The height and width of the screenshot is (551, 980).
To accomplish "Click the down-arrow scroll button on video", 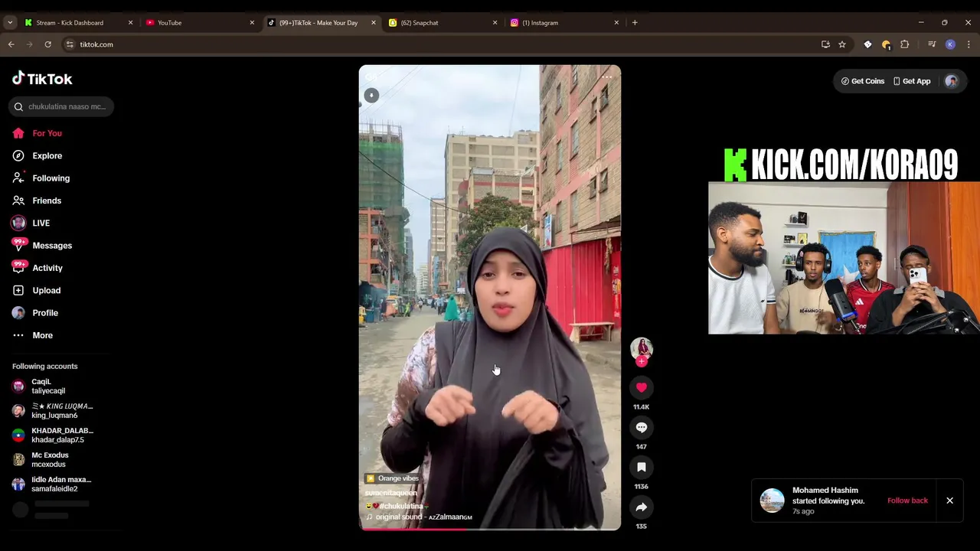I will pyautogui.click(x=371, y=95).
